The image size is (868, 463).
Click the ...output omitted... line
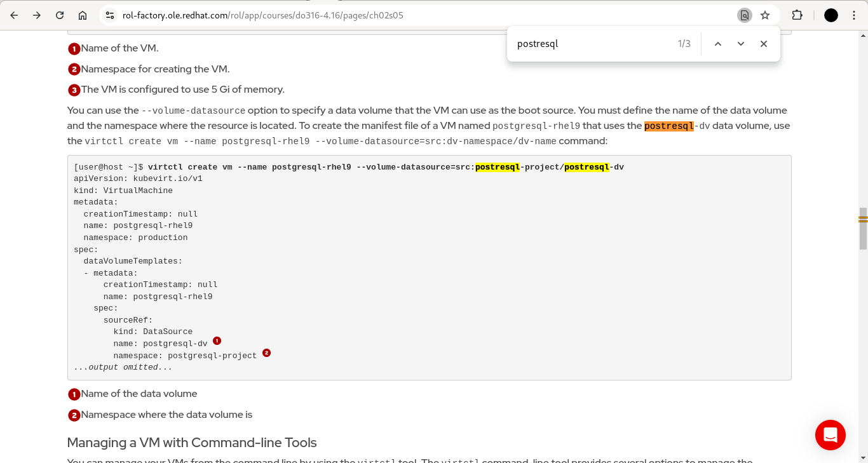click(x=123, y=367)
